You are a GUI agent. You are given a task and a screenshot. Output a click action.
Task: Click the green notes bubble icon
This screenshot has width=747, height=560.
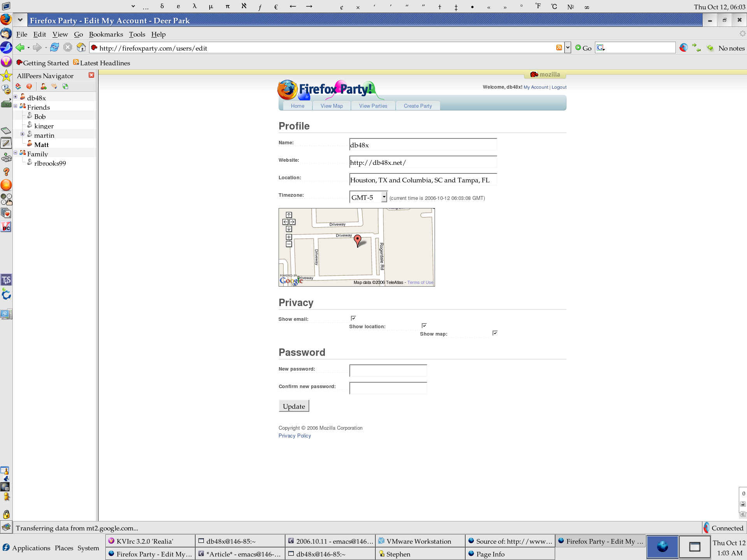tap(710, 48)
